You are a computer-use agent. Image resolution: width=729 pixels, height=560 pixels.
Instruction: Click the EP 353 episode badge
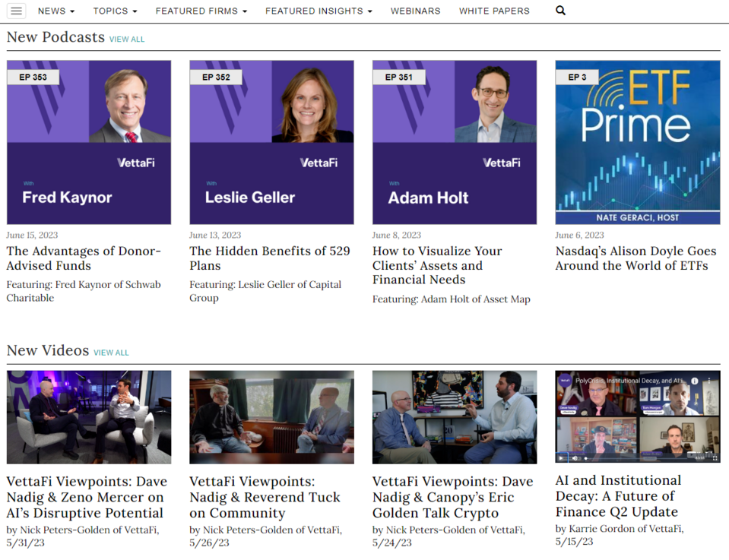click(33, 78)
